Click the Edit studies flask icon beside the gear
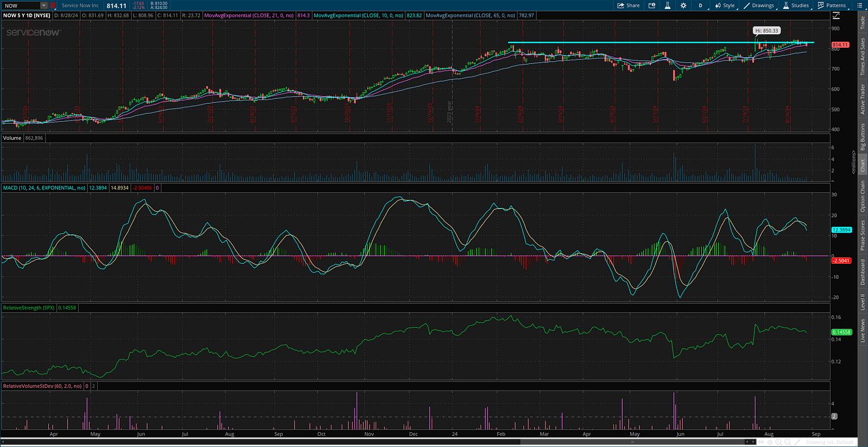Viewport: 868px width, 447px height. tap(667, 5)
